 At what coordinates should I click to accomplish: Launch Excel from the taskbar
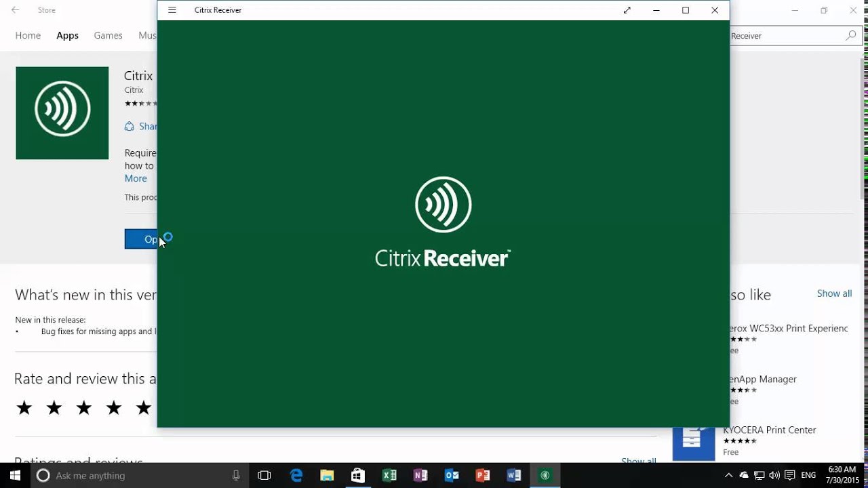[x=389, y=475]
